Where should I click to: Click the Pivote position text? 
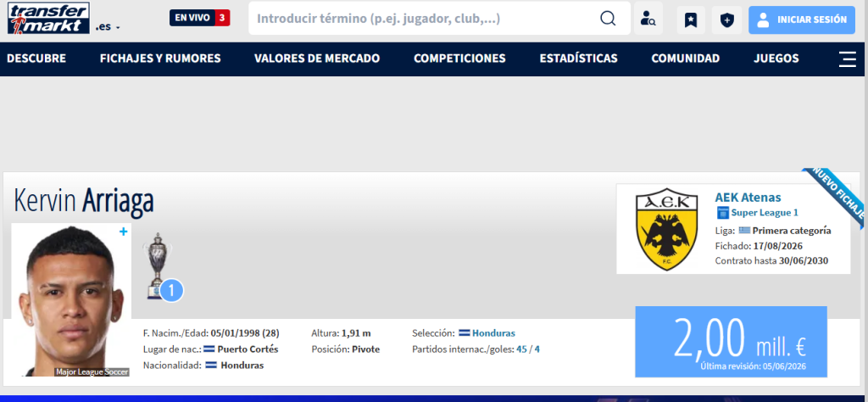coord(366,349)
